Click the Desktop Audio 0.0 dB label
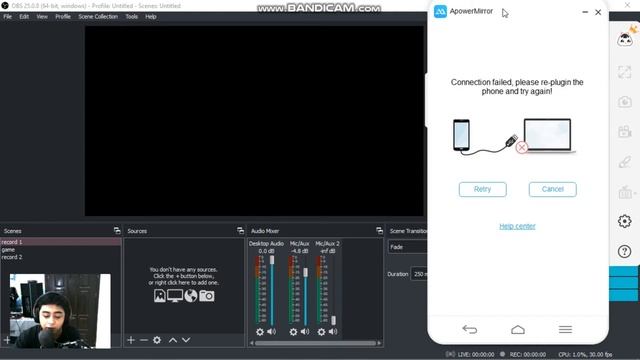This screenshot has height=360, width=640. click(x=266, y=251)
